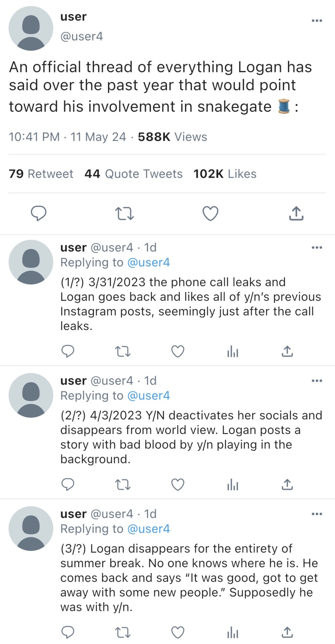The image size is (335, 644).
Task: Reply to the (1/?) phone call tweet
Action: coord(68,351)
